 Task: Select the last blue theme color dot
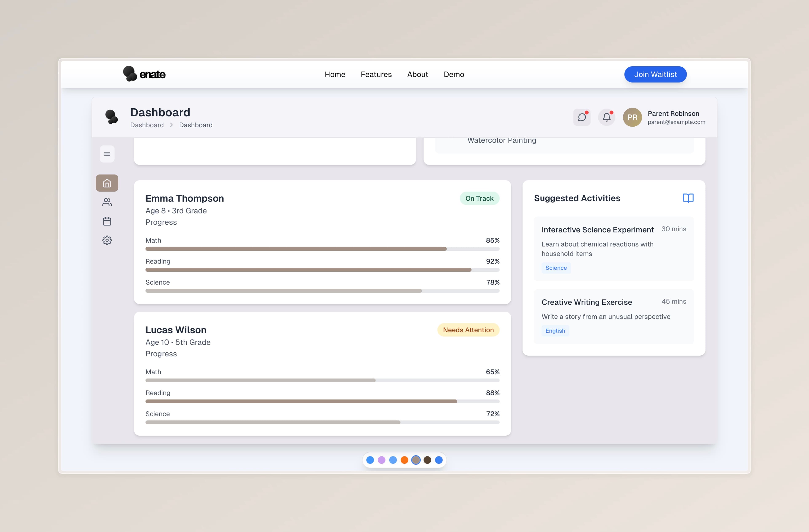[439, 460]
